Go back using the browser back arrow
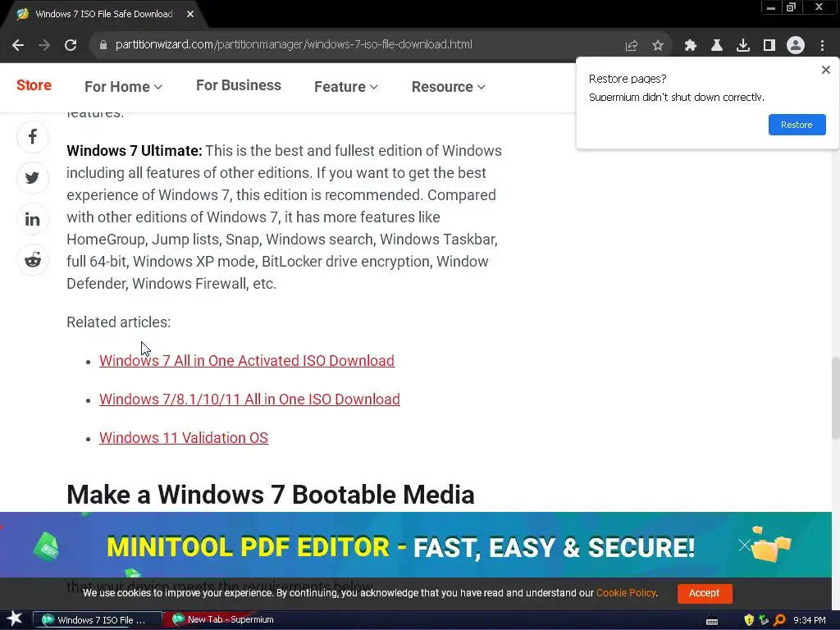The width and height of the screenshot is (840, 630). [18, 45]
